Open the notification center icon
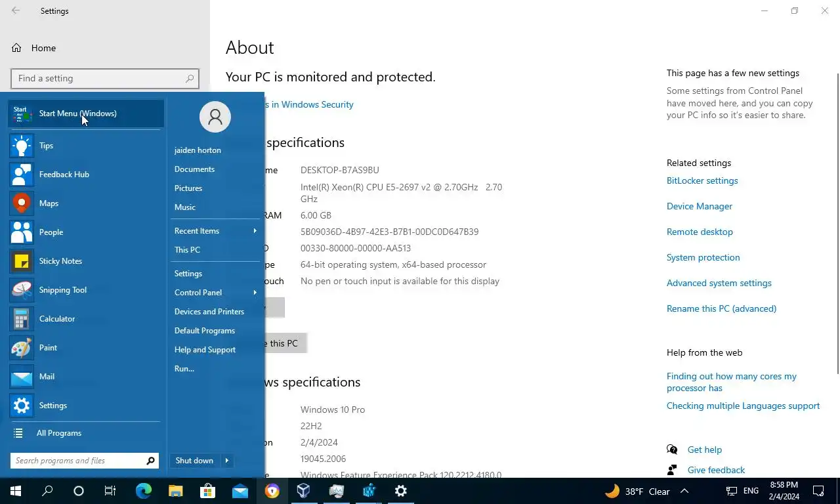840x504 pixels. pyautogui.click(x=818, y=491)
